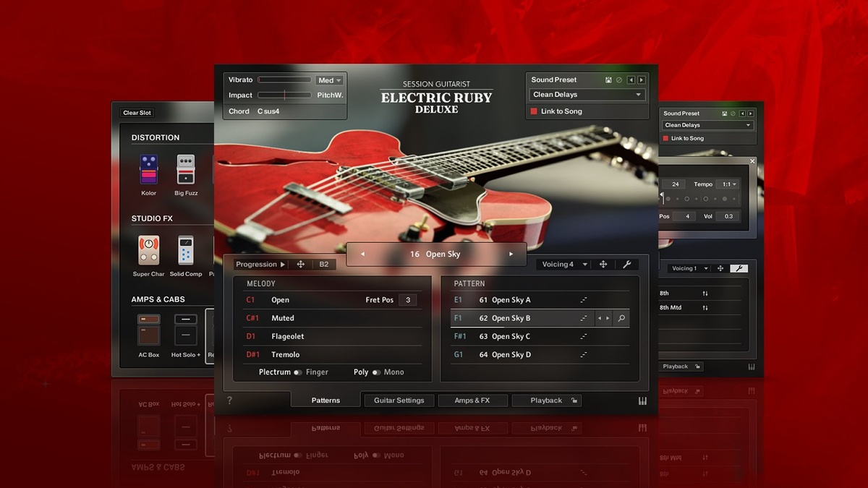Step to the previous pattern in the Open Sky B row
868x488 pixels.
pyautogui.click(x=599, y=318)
